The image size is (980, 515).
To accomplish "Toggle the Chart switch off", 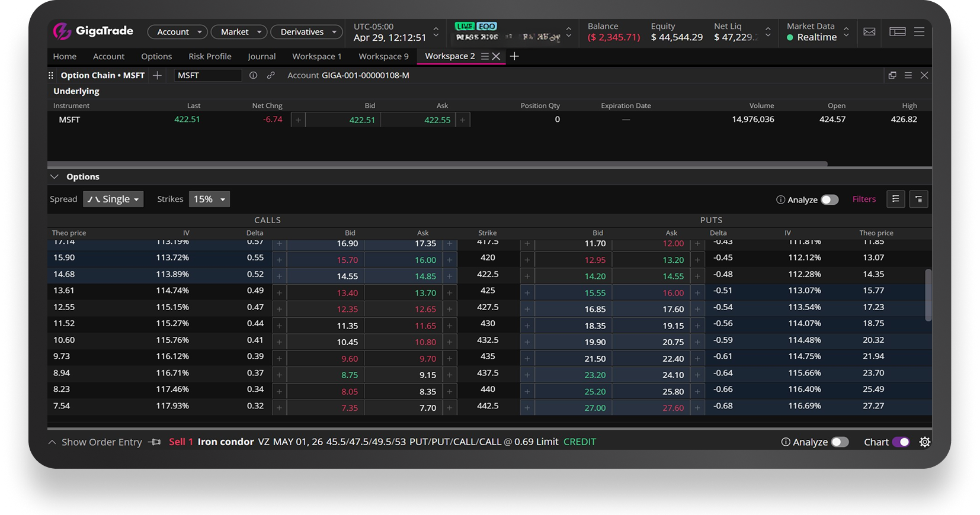I will tap(901, 442).
